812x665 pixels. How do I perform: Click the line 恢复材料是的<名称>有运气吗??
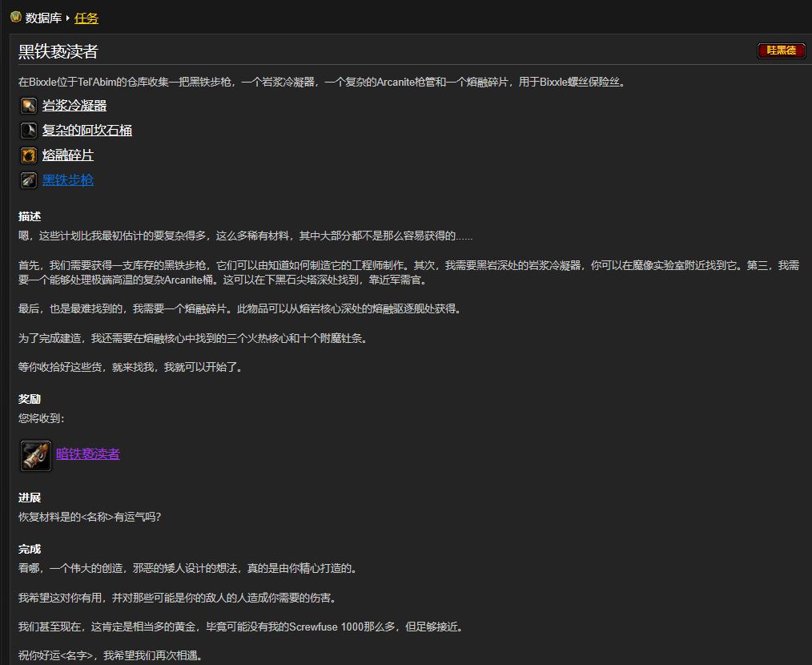click(90, 518)
